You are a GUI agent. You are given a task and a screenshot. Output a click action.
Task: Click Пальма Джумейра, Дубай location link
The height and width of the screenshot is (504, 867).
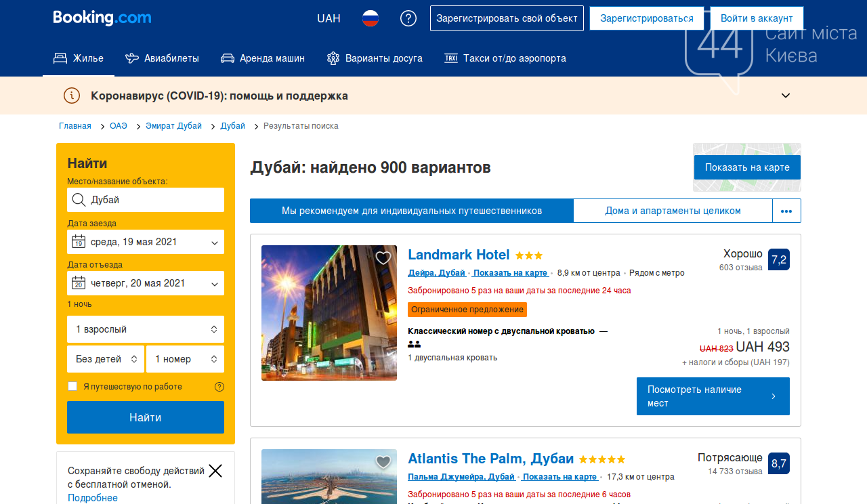click(x=461, y=477)
